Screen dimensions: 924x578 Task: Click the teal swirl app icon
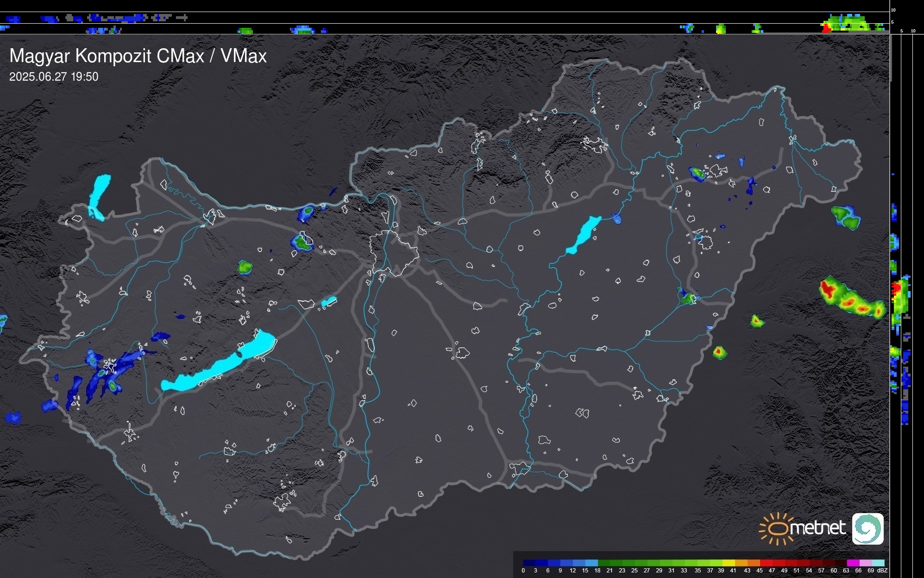click(x=867, y=528)
